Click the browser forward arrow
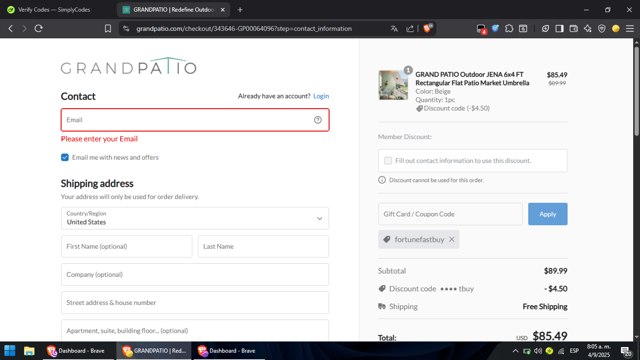 (24, 29)
